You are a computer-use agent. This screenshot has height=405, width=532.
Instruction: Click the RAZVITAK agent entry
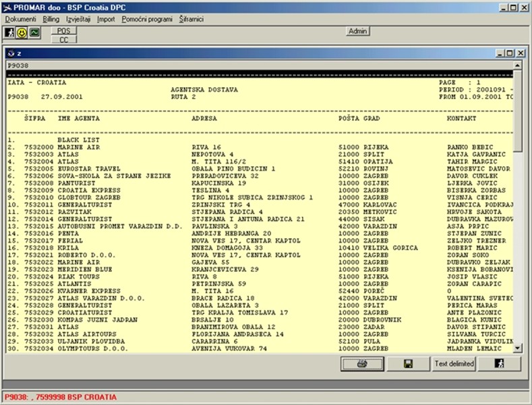[74, 212]
